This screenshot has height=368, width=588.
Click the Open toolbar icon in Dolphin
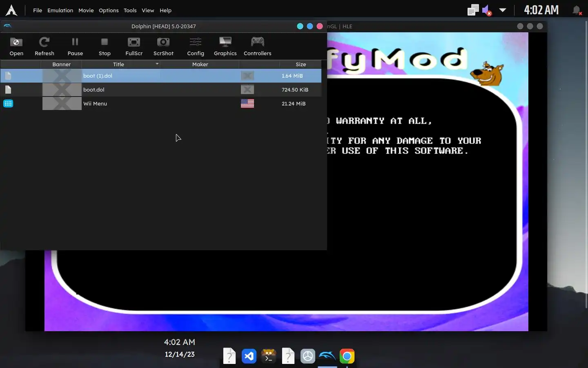pos(16,46)
